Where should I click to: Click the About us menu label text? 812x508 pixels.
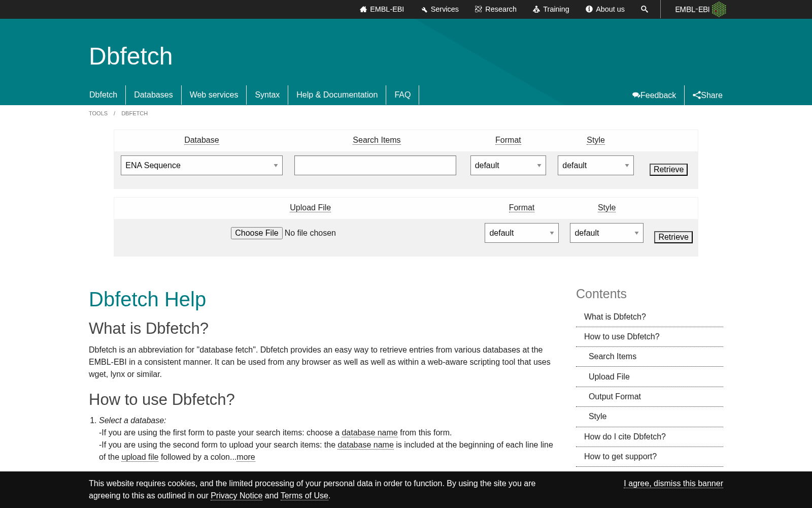tap(610, 9)
